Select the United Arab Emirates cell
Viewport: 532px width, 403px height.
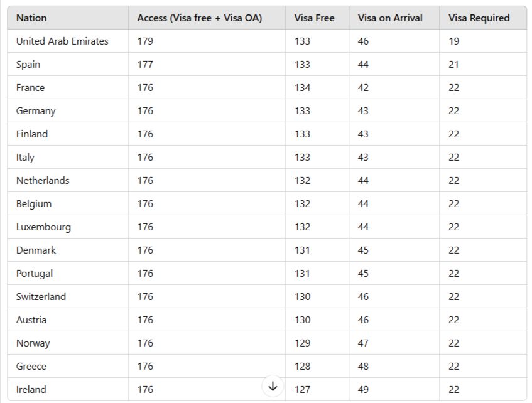(62, 41)
